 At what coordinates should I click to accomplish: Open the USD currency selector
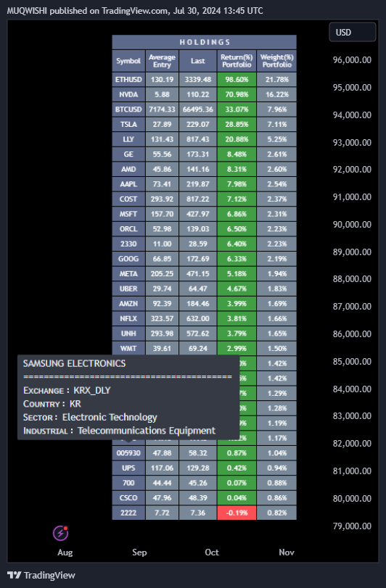click(x=352, y=32)
